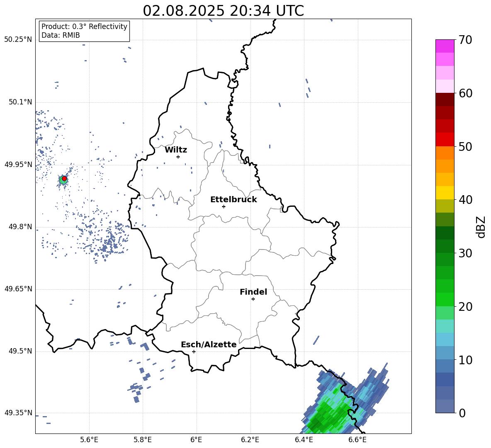Click the 50.1°N latitude label
Viewport: 491px width, 448px height.
point(20,102)
